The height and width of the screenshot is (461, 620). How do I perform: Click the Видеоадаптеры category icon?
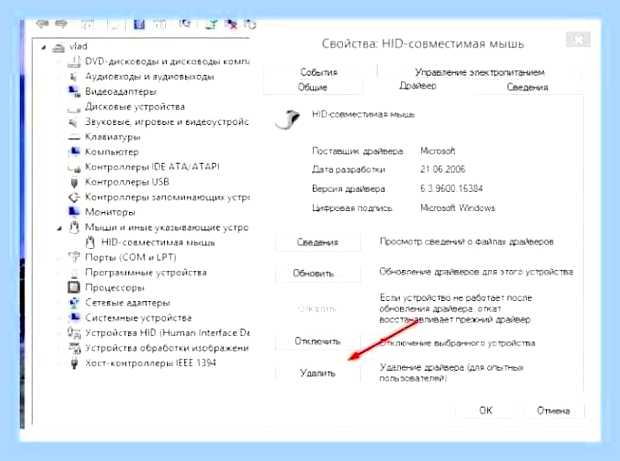tap(74, 92)
